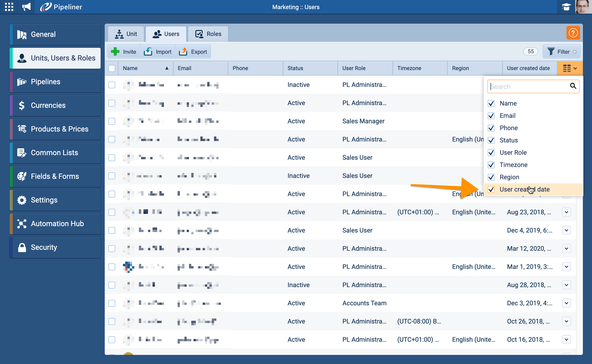Click the Invite button
The width and height of the screenshot is (592, 364).
click(124, 52)
